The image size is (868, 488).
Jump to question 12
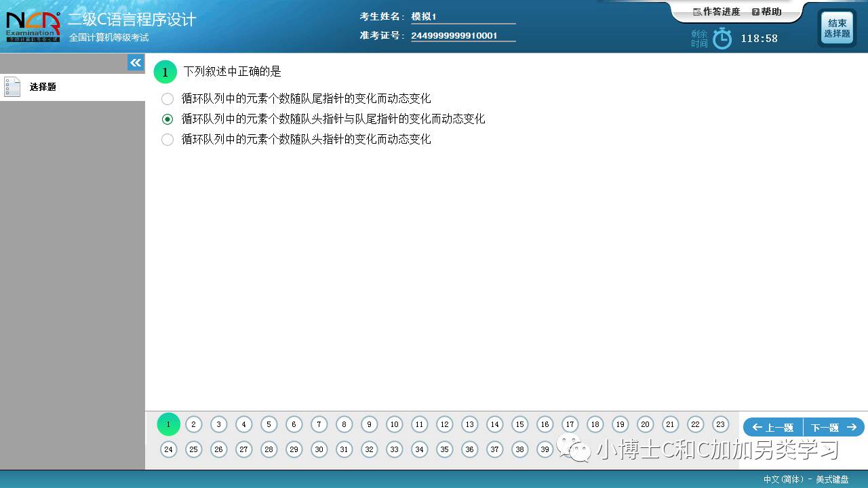click(444, 424)
